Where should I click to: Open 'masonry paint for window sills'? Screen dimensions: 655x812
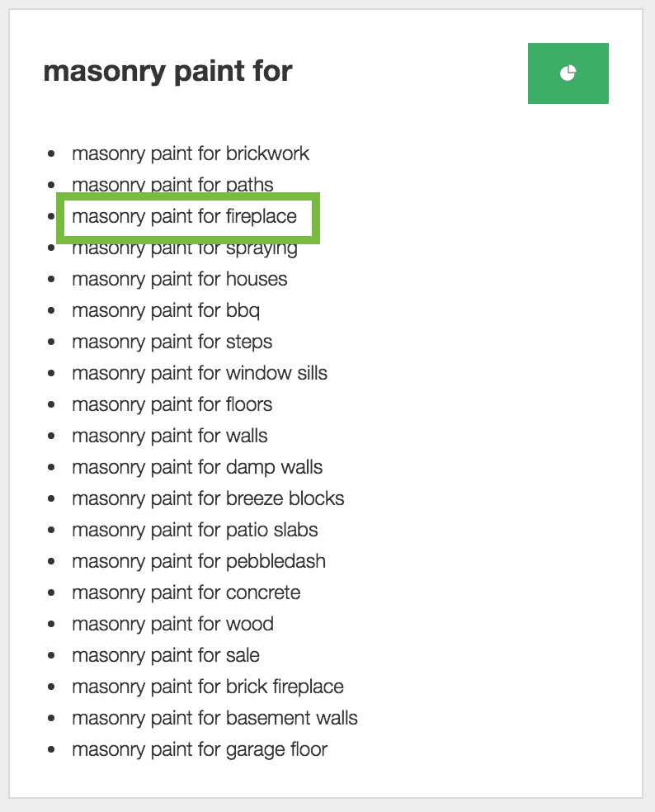pos(199,373)
